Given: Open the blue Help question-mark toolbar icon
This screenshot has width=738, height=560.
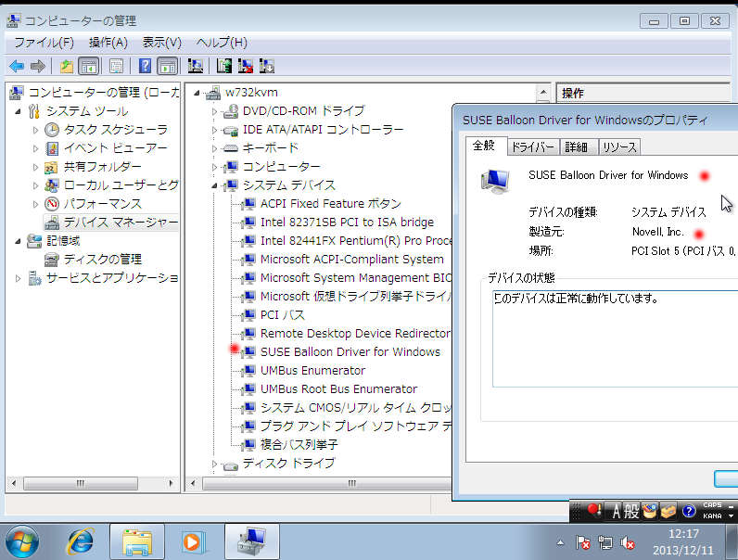Looking at the screenshot, I should [145, 67].
